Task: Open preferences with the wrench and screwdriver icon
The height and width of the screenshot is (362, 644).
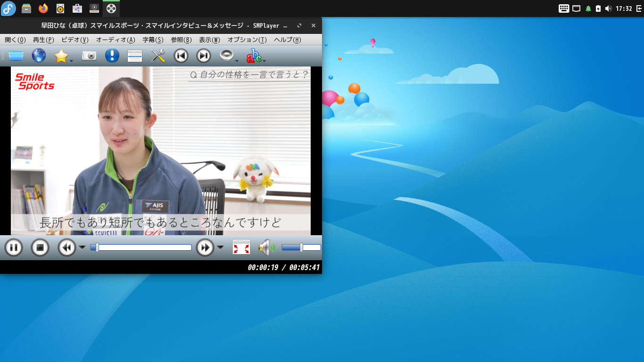Action: [x=158, y=56]
